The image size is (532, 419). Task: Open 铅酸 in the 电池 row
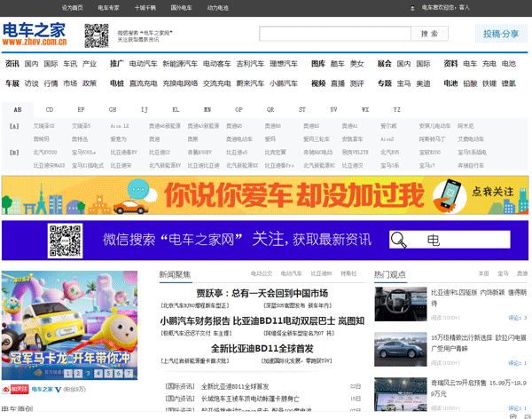(470, 83)
